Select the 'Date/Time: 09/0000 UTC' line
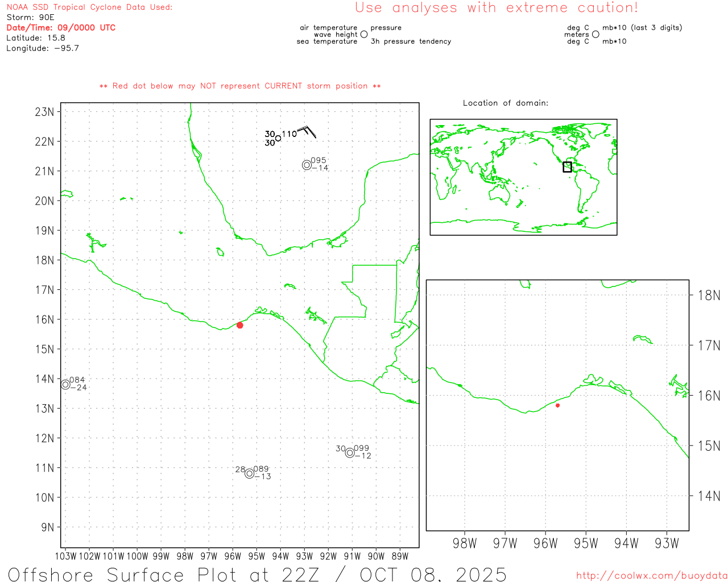This screenshot has width=728, height=582. pos(61,28)
